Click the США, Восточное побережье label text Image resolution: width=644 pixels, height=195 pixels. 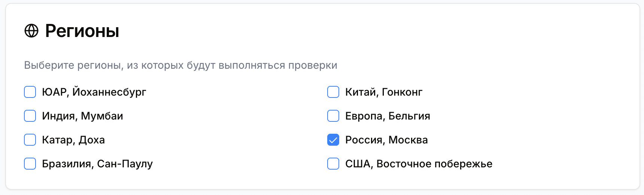click(x=419, y=164)
